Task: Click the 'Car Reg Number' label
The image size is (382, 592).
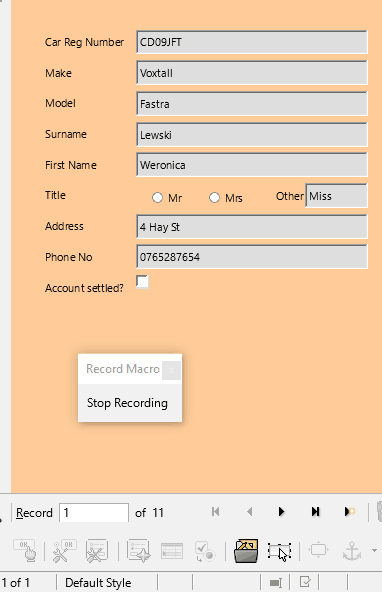Action: [84, 42]
